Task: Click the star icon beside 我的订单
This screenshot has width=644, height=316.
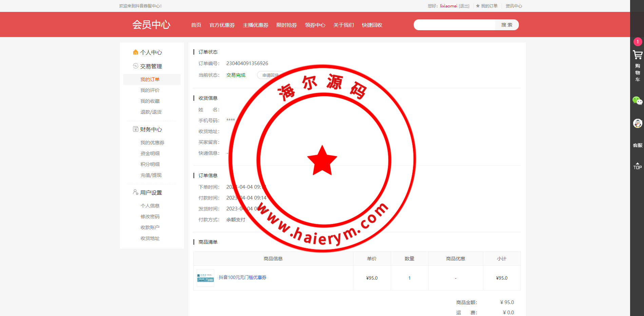Action: (478, 6)
